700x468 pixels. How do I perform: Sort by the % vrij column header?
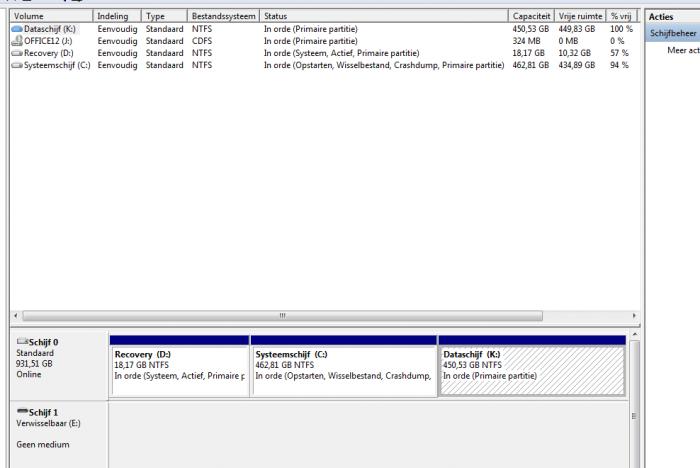(621, 16)
